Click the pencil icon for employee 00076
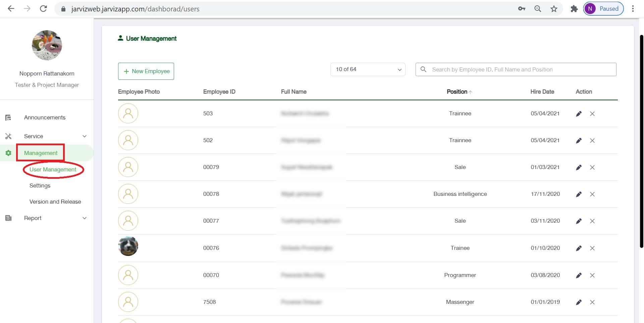 pyautogui.click(x=579, y=248)
